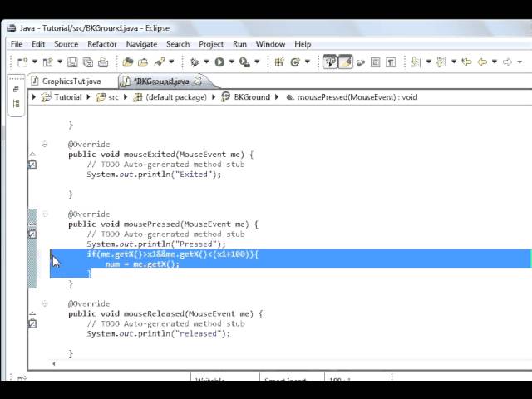Collapse the mouseExited method fold toggle

point(44,145)
